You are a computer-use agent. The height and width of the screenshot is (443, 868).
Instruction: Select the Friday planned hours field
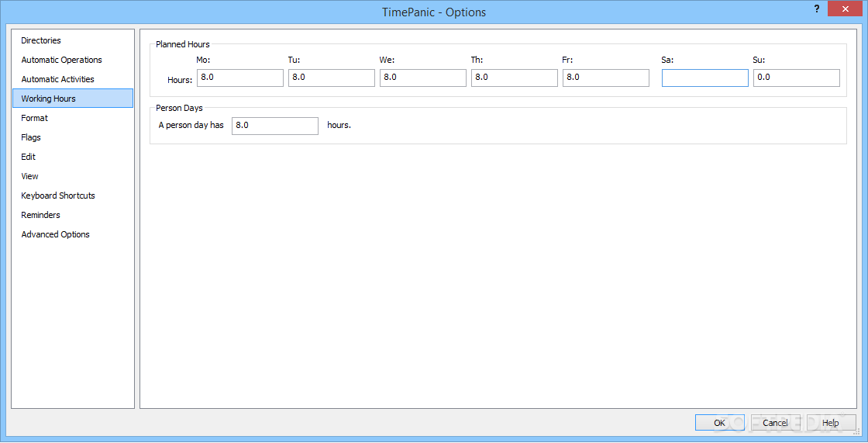click(605, 78)
